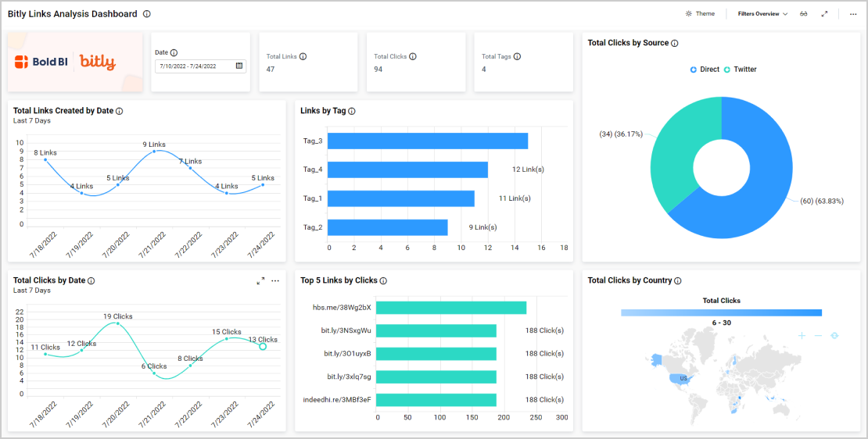868x439 pixels.
Task: Open the dashboard header more options menu
Action: tap(852, 14)
